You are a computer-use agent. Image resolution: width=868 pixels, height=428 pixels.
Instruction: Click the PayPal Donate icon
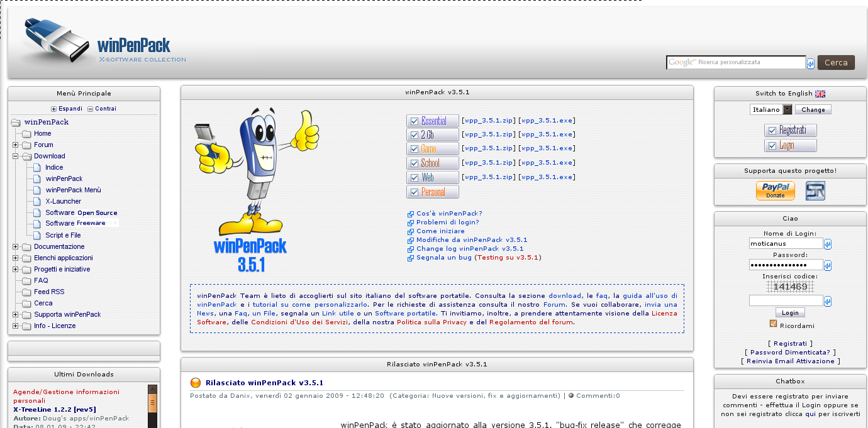pos(775,190)
